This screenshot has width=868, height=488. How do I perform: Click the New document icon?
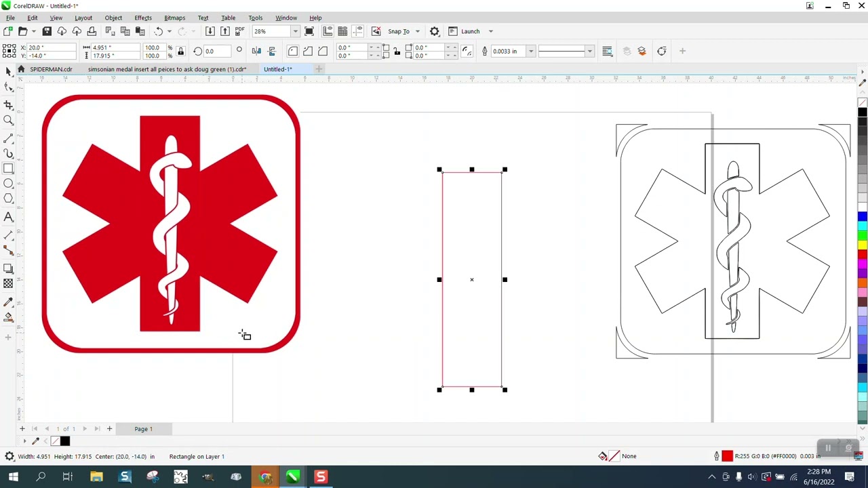click(7, 31)
